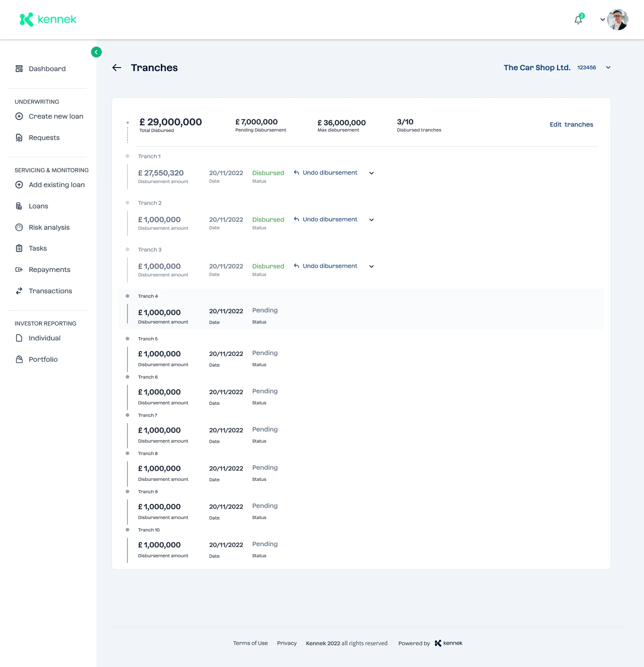The height and width of the screenshot is (667, 644).
Task: Click Edit tranches
Action: pyautogui.click(x=571, y=124)
